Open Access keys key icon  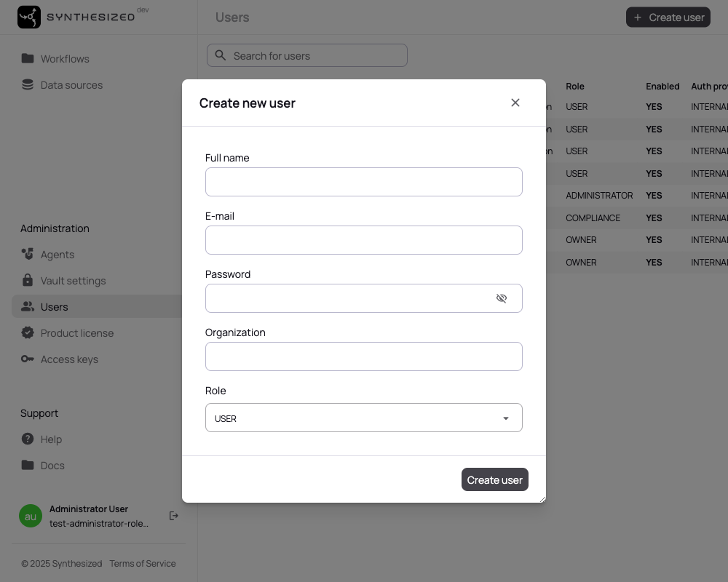(x=28, y=359)
